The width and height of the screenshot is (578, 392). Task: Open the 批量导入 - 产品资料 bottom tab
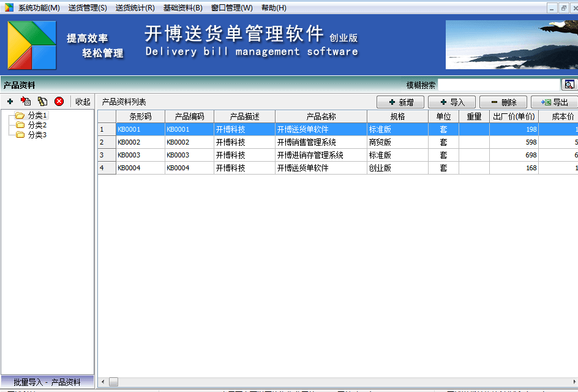(47, 382)
